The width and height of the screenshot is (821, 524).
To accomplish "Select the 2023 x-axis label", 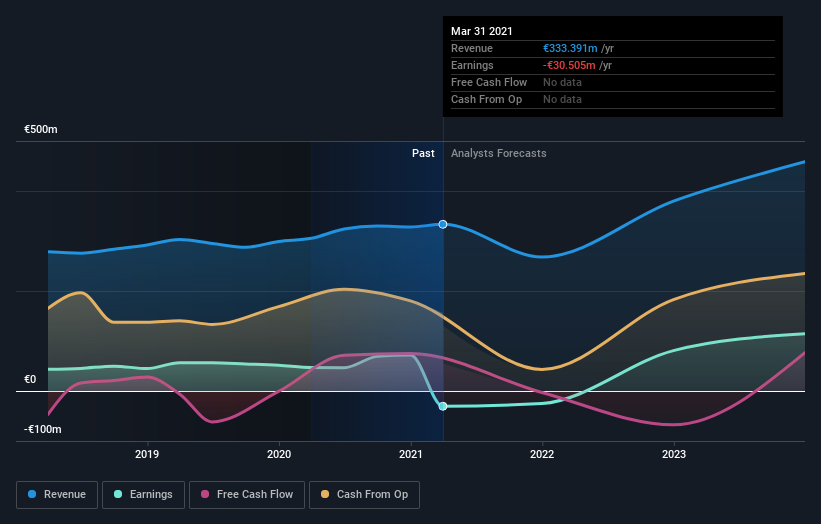I will click(674, 454).
